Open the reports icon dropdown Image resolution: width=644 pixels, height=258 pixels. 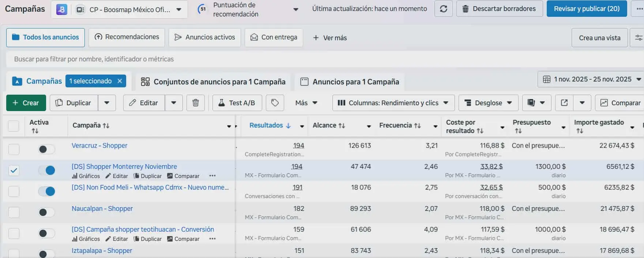click(x=536, y=103)
